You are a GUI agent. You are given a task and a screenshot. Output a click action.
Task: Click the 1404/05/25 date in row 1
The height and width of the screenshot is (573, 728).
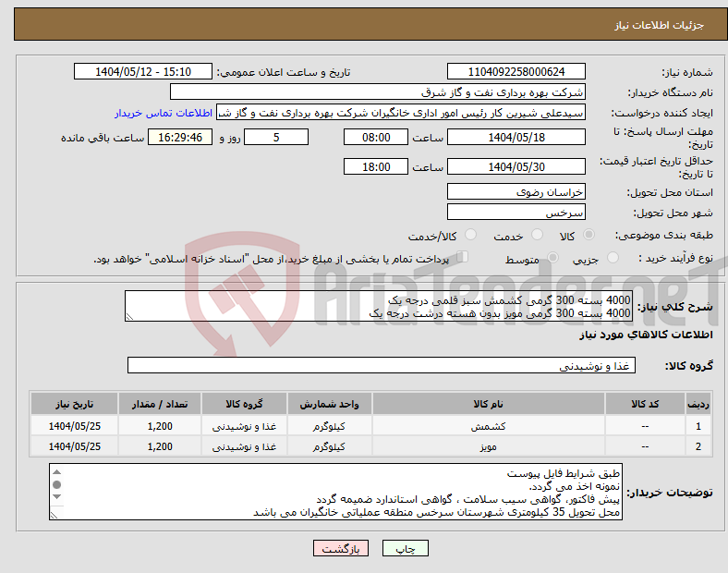(74, 426)
